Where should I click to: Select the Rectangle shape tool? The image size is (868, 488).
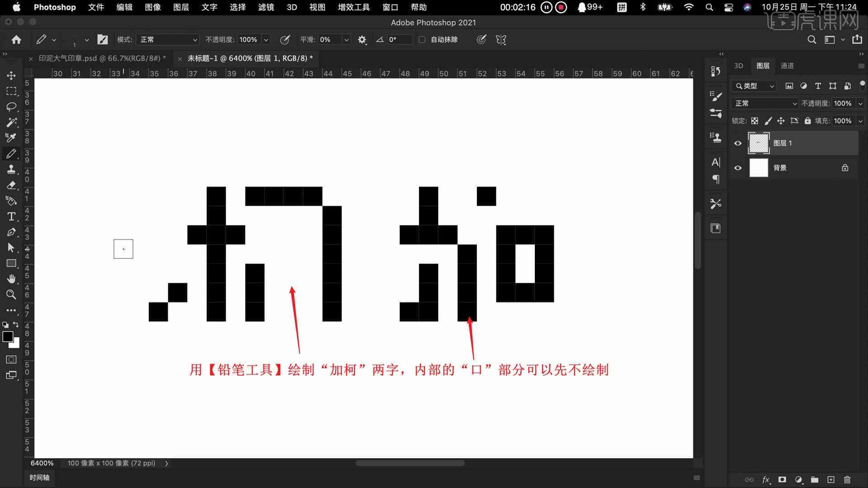[11, 263]
